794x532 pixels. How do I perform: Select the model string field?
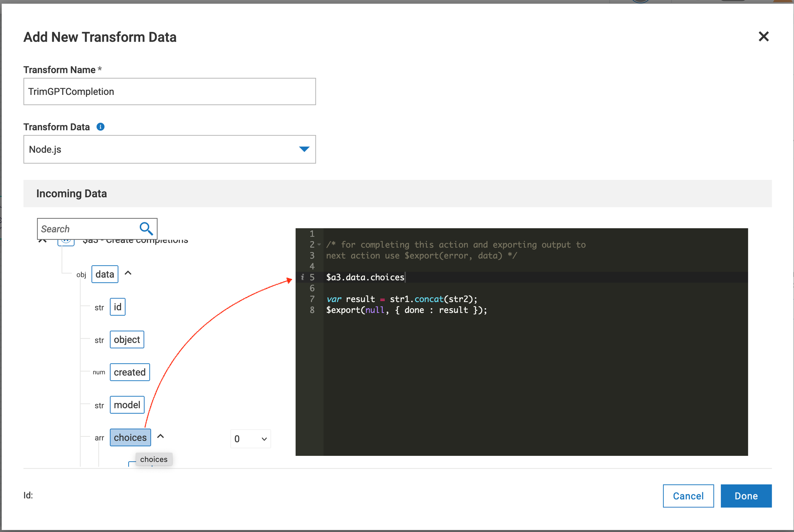tap(127, 405)
